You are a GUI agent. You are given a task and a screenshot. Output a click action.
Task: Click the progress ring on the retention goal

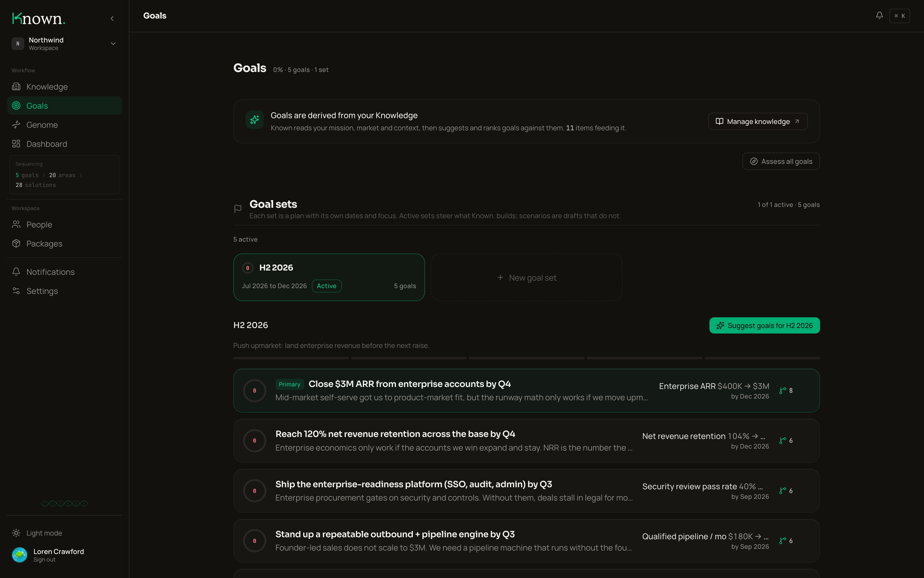coord(255,441)
